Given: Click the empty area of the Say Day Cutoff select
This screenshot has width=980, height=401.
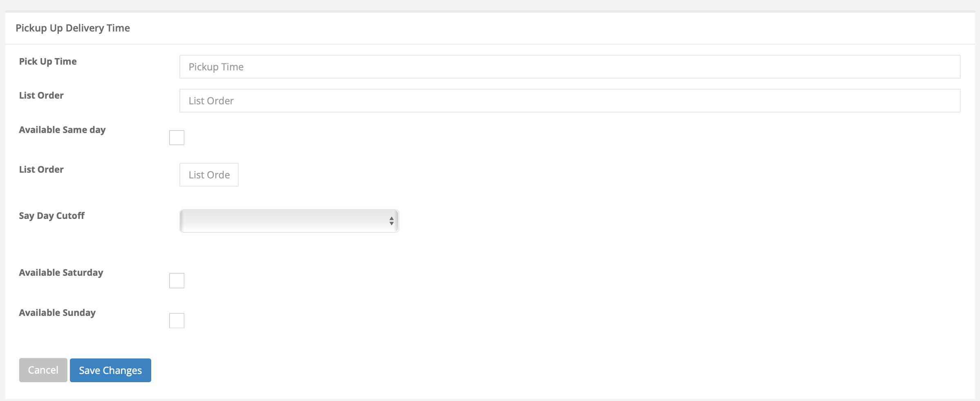Looking at the screenshot, I should (x=284, y=221).
